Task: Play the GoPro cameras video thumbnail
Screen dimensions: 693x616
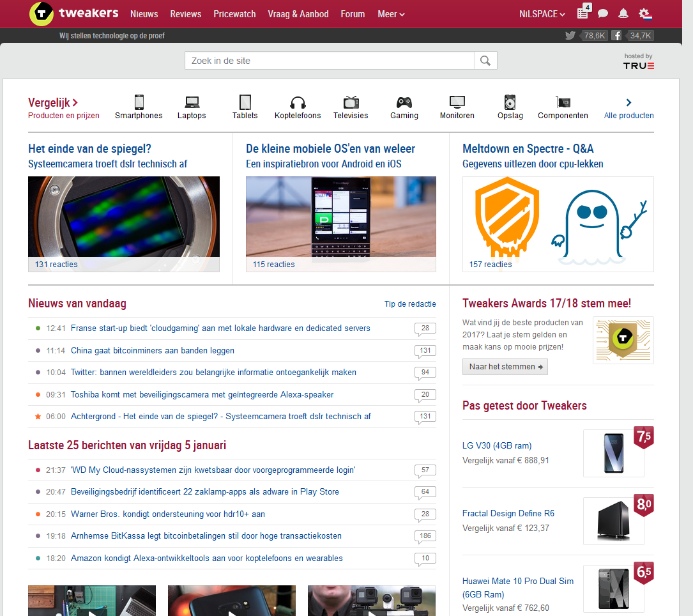Action: 372,601
